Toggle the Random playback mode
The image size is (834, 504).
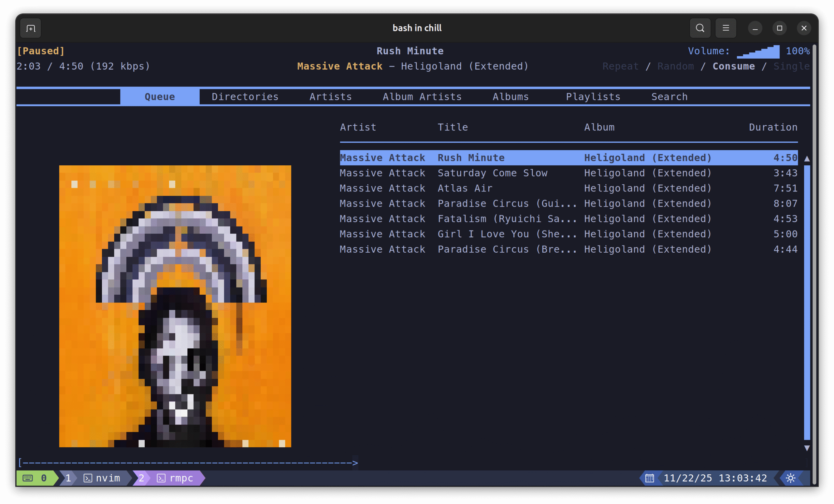pyautogui.click(x=675, y=66)
